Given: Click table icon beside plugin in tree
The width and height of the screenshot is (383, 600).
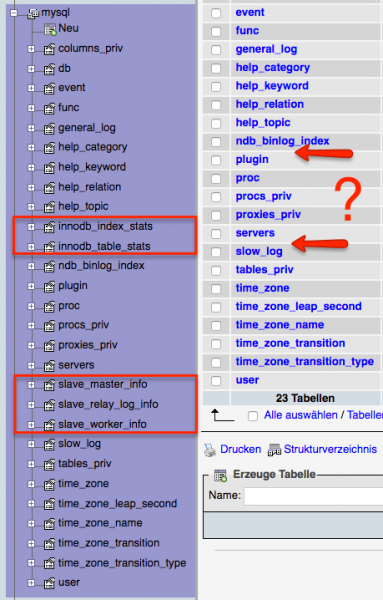Looking at the screenshot, I should tap(49, 286).
